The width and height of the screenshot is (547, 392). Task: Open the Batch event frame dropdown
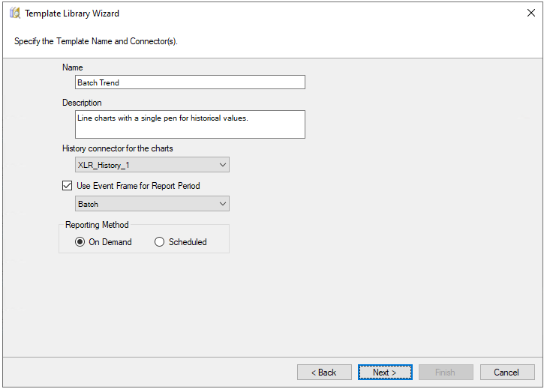click(x=152, y=204)
